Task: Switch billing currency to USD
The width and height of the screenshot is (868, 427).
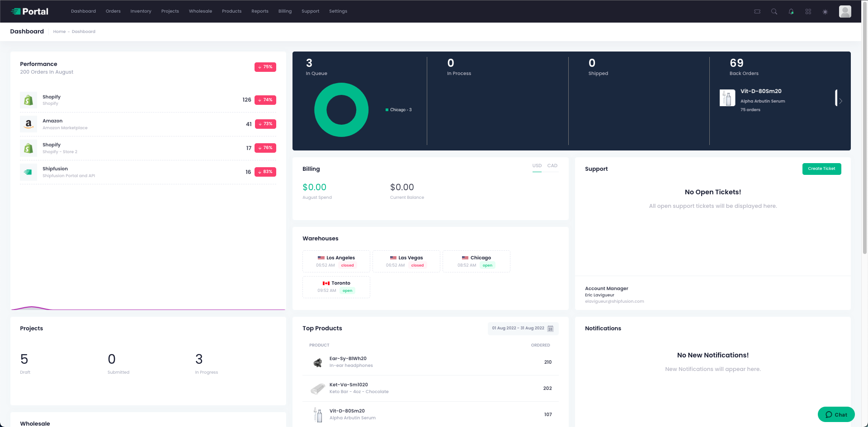Action: coord(537,166)
